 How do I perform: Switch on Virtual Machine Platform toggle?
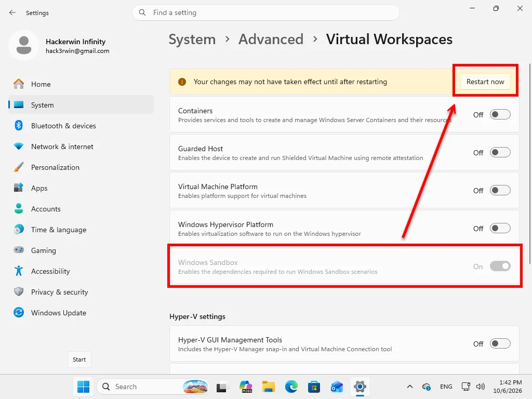click(x=500, y=191)
